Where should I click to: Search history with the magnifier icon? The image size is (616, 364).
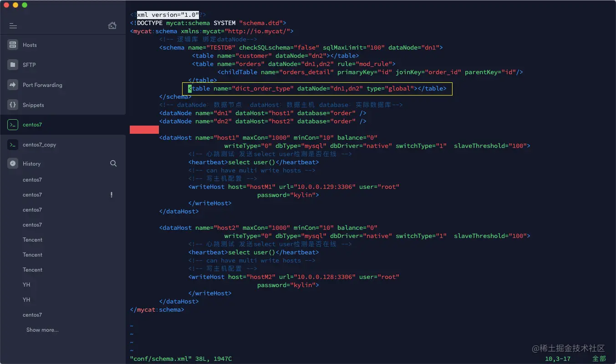point(113,163)
